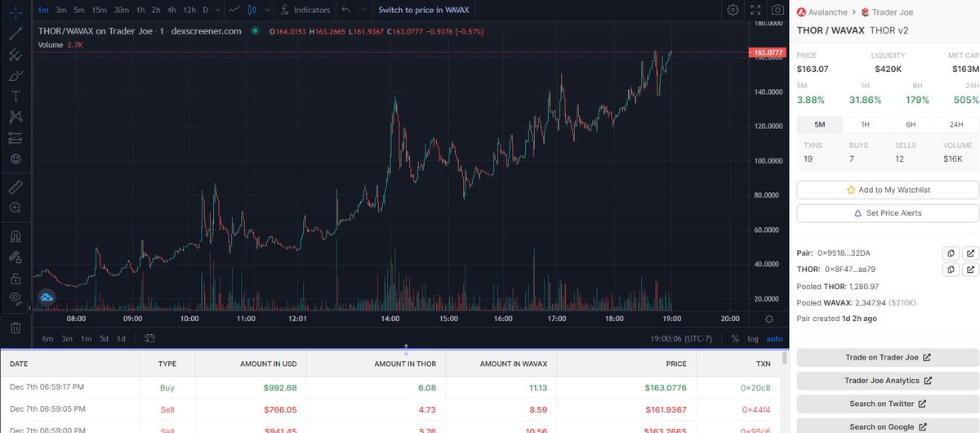Toggle symbol visibility green dot
Image resolution: width=980 pixels, height=433 pixels.
coord(256,31)
